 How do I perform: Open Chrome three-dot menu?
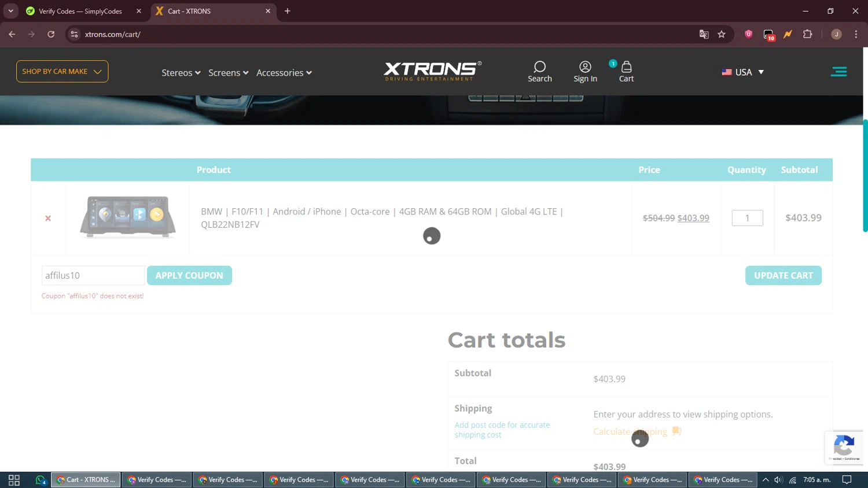[x=856, y=34]
